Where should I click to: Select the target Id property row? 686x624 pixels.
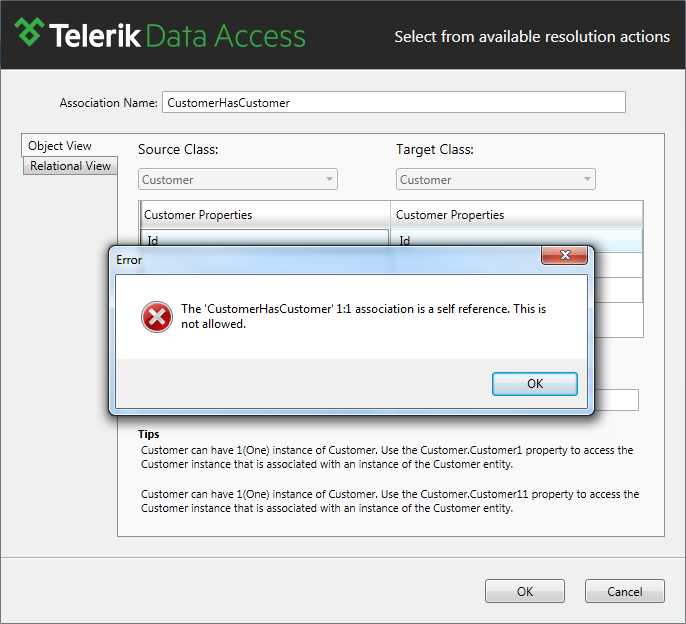pyautogui.click(x=516, y=238)
